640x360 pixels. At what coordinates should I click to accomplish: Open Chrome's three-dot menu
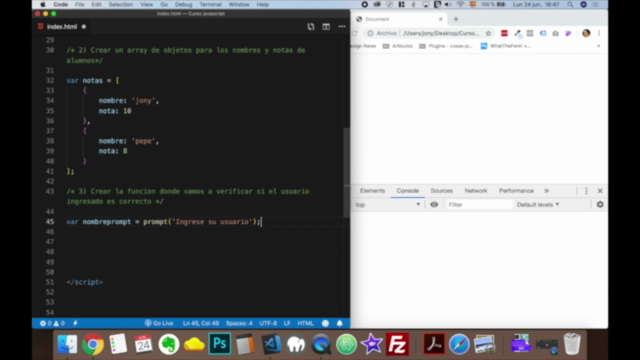pos(599,33)
